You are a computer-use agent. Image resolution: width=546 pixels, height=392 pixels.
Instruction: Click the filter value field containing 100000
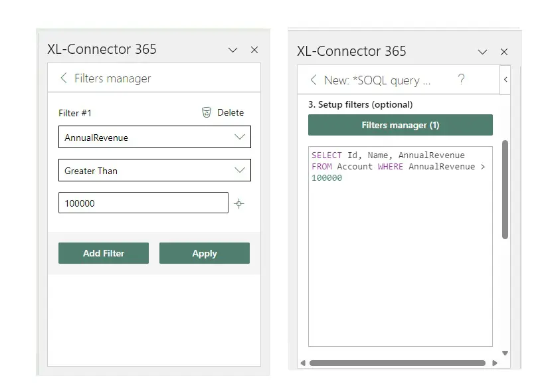pyautogui.click(x=143, y=203)
